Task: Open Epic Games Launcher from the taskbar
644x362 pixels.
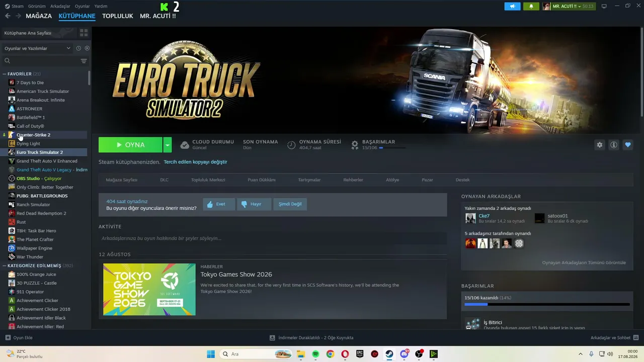Action: [x=360, y=354]
